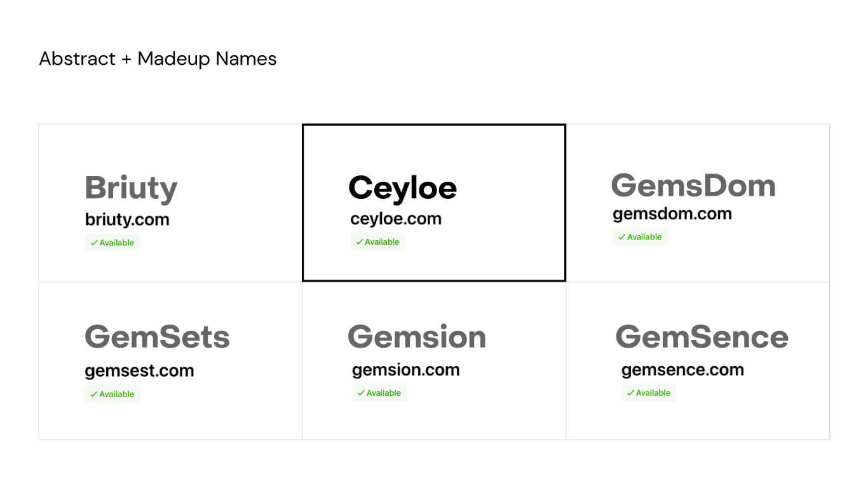
Task: Select the Briuty name heading
Action: pyautogui.click(x=131, y=189)
